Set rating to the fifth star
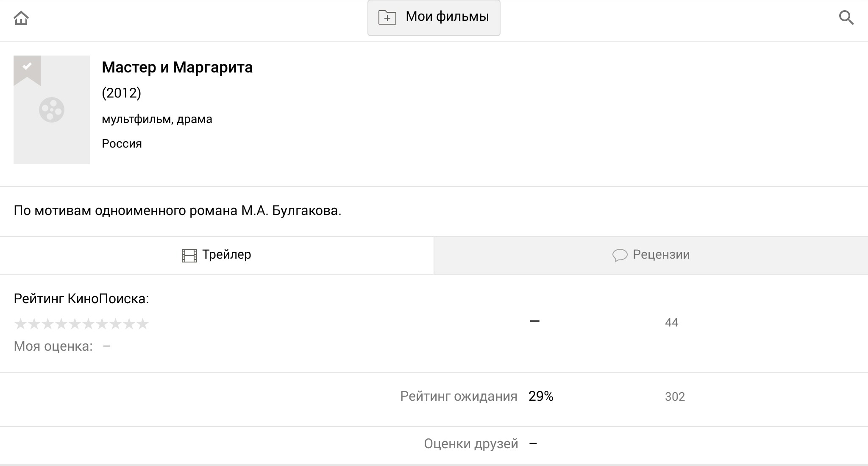 [x=75, y=324]
